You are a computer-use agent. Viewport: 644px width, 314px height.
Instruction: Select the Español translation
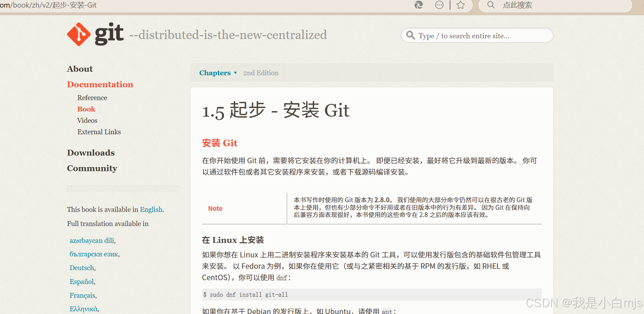(82, 282)
